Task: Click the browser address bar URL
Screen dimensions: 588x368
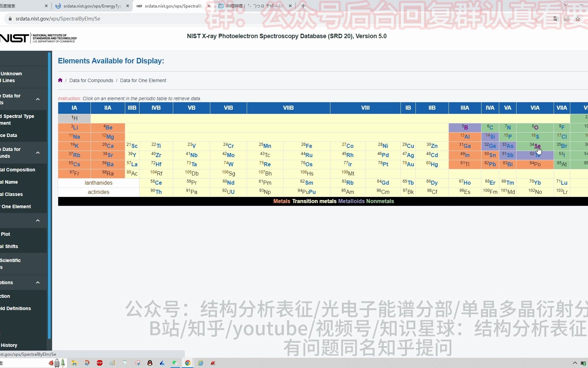Action: click(x=58, y=19)
